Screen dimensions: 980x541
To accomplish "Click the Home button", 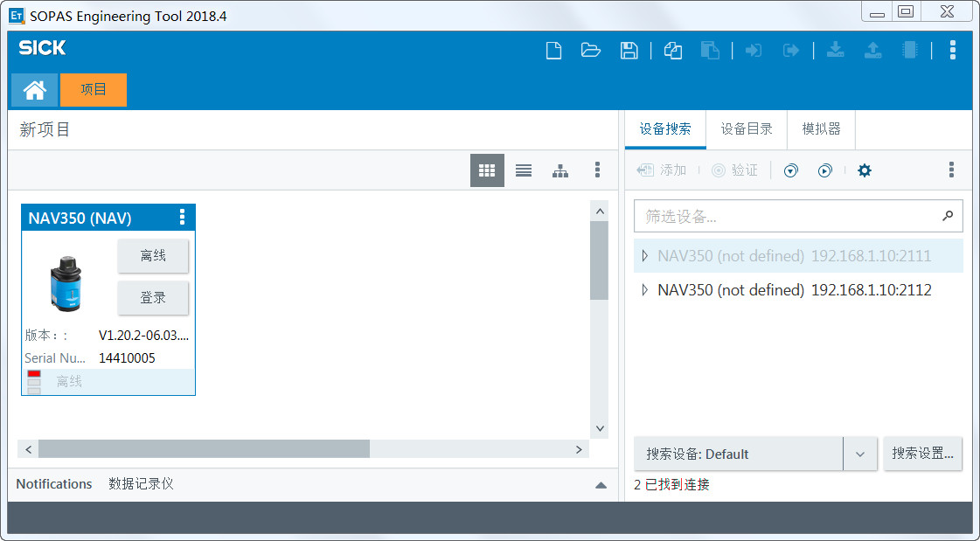I will [x=33, y=89].
